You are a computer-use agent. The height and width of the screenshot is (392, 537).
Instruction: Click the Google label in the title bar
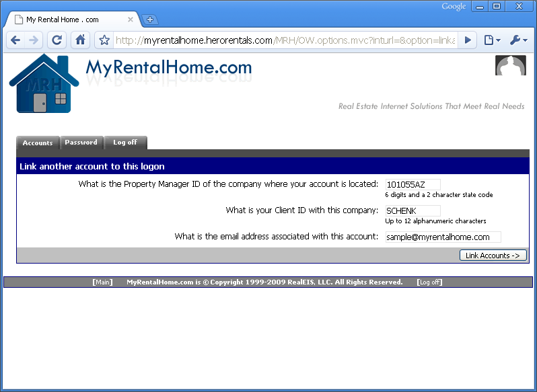454,7
